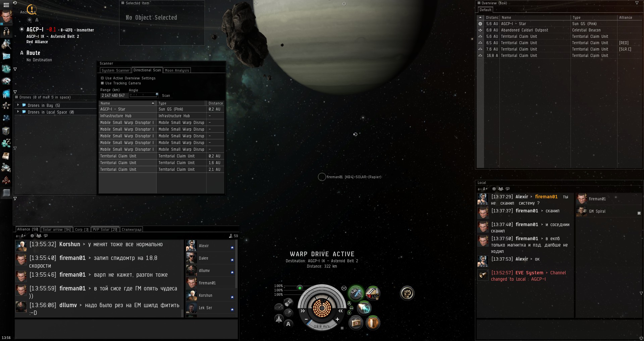Viewport: 644px width, 341px height.
Task: Open Local chat settings gear icon
Action: (494, 189)
